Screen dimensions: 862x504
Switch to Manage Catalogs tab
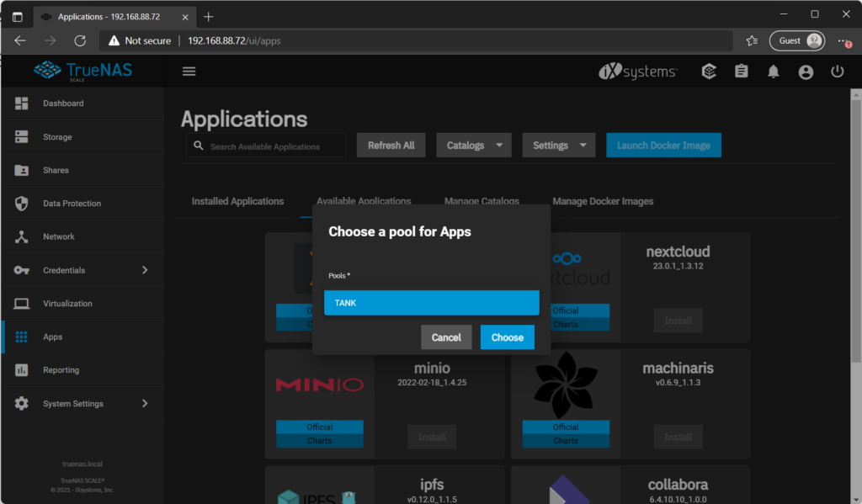point(482,201)
